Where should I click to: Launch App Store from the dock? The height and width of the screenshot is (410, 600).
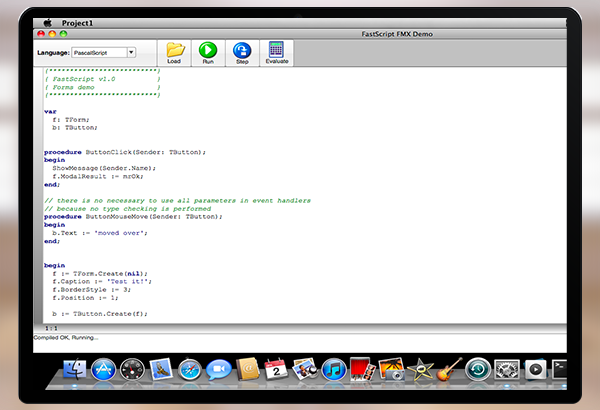pyautogui.click(x=103, y=371)
